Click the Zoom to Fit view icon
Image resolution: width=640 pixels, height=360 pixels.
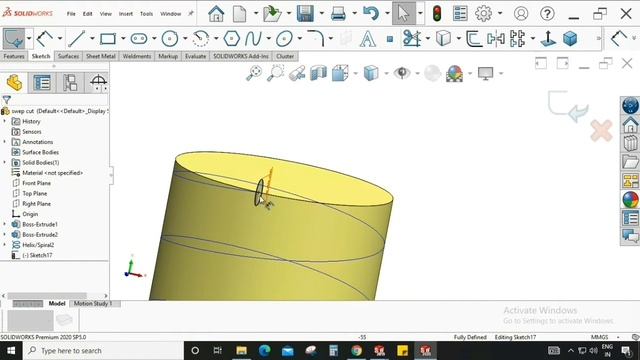click(x=254, y=73)
